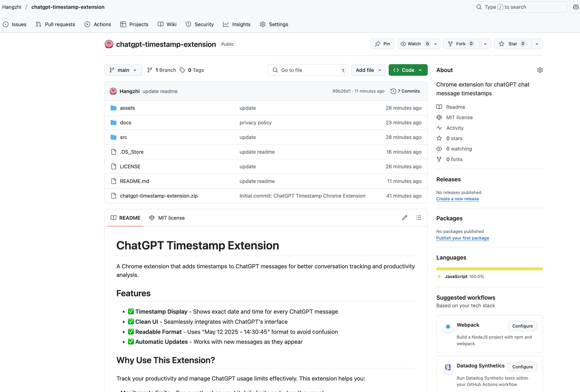
Task: Click the docs folder icon
Action: (x=114, y=123)
